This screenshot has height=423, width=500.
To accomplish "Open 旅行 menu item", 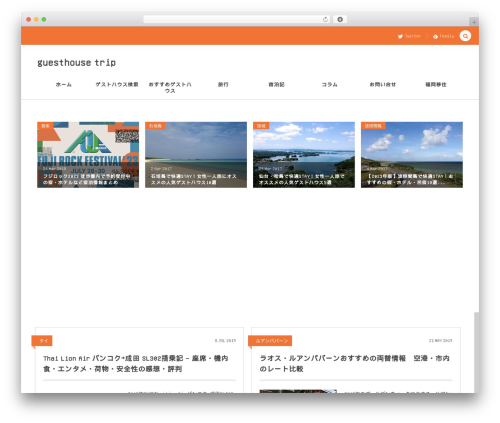I will pyautogui.click(x=223, y=84).
